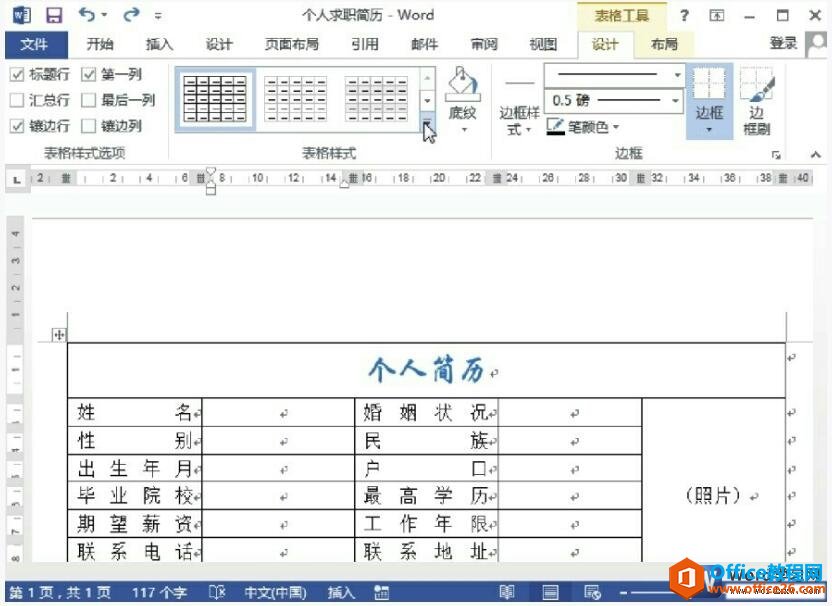The width and height of the screenshot is (832, 606).
Task: Open Word Help question mark
Action: [x=684, y=15]
